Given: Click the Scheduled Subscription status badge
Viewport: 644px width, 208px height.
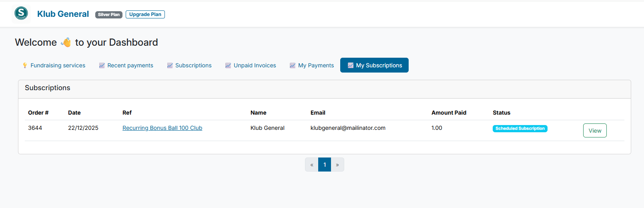Looking at the screenshot, I should pyautogui.click(x=520, y=129).
